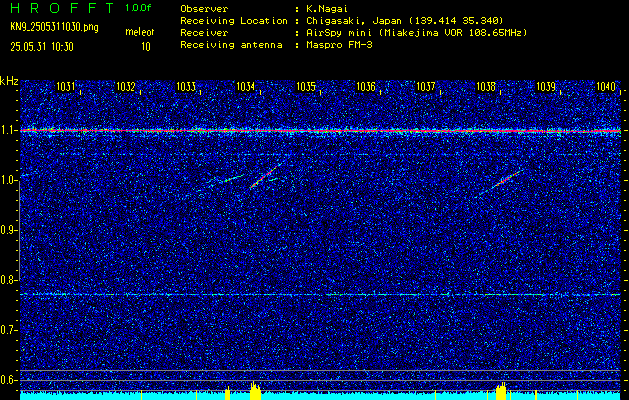Click the red carrier line at 1.1 kHz
The image size is (629, 400).
(321, 131)
